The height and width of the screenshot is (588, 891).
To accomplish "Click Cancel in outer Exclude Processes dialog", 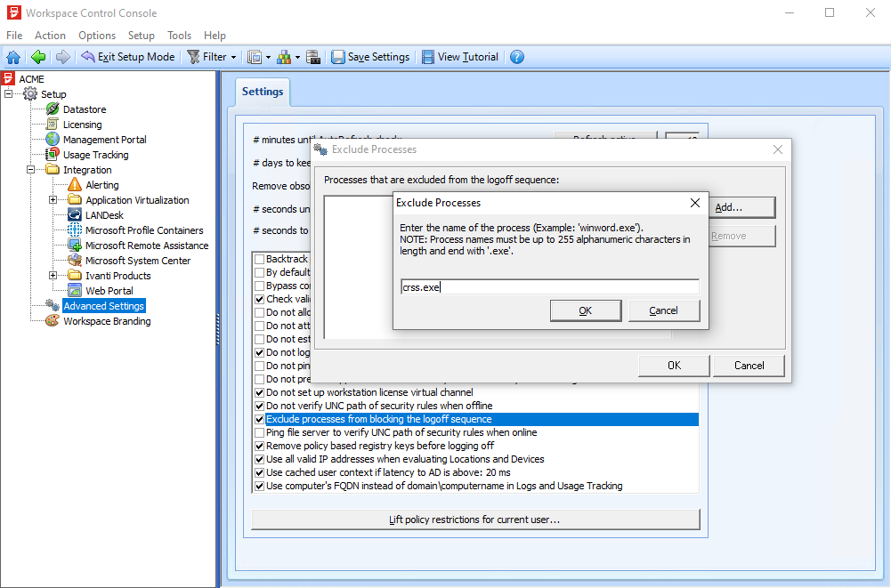I will [x=749, y=366].
